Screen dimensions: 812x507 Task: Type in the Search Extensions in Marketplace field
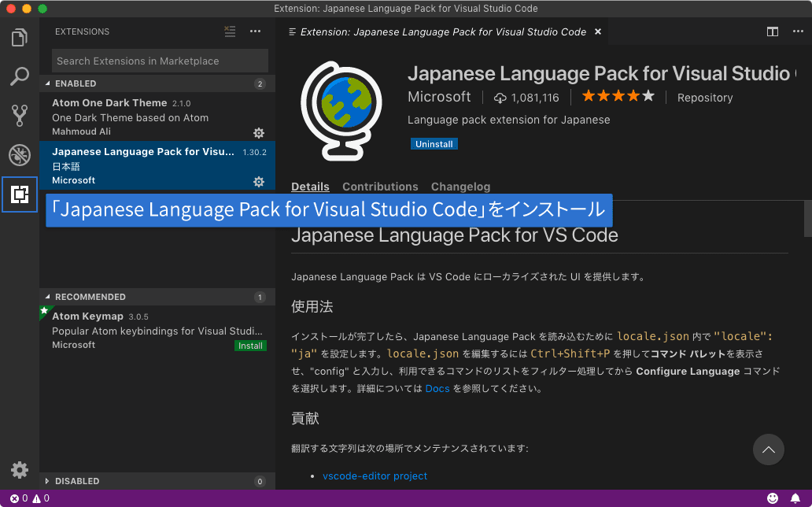point(157,61)
